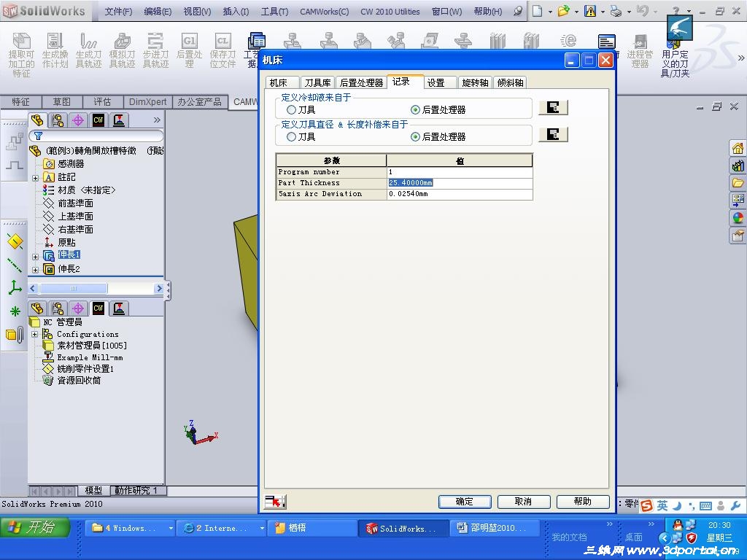747x560 pixels.
Task: Open CAMWorks operation tree tab in lower panel
Action: click(119, 308)
